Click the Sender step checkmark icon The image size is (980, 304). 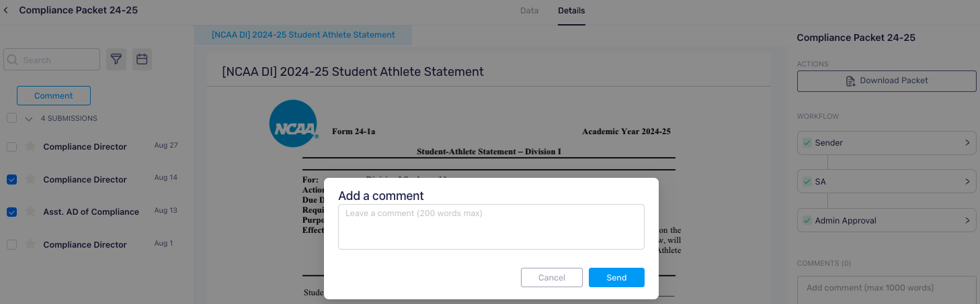click(x=807, y=143)
